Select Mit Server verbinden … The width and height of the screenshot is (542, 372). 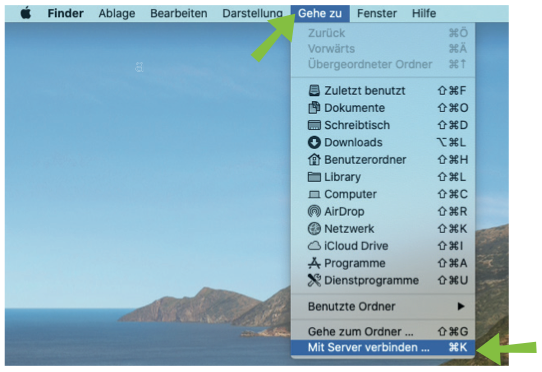[383, 347]
